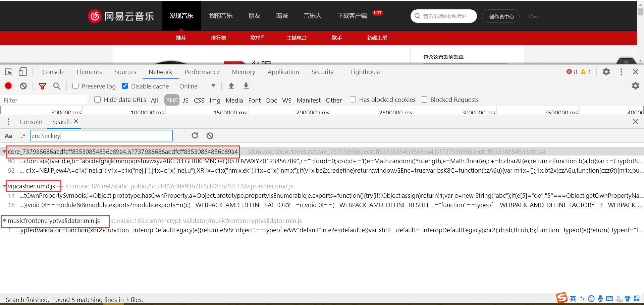Filter requests by Img
This screenshot has width=644, height=305.
pos(215,100)
